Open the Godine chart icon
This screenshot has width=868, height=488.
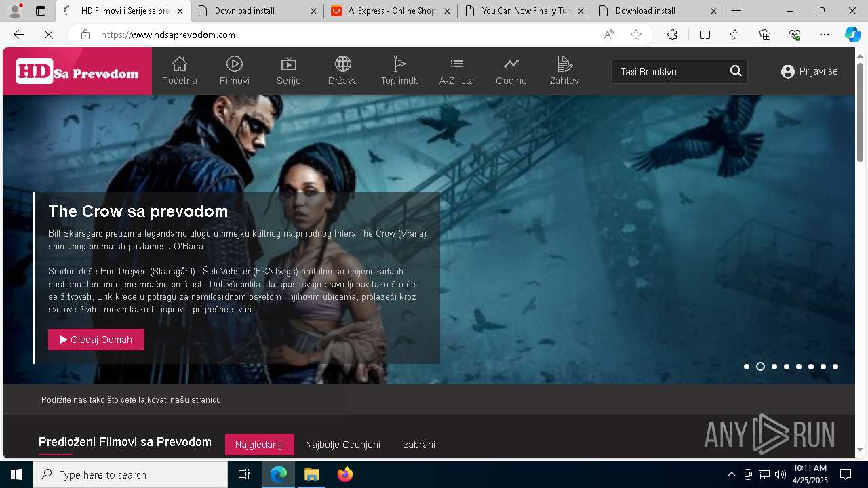(511, 64)
